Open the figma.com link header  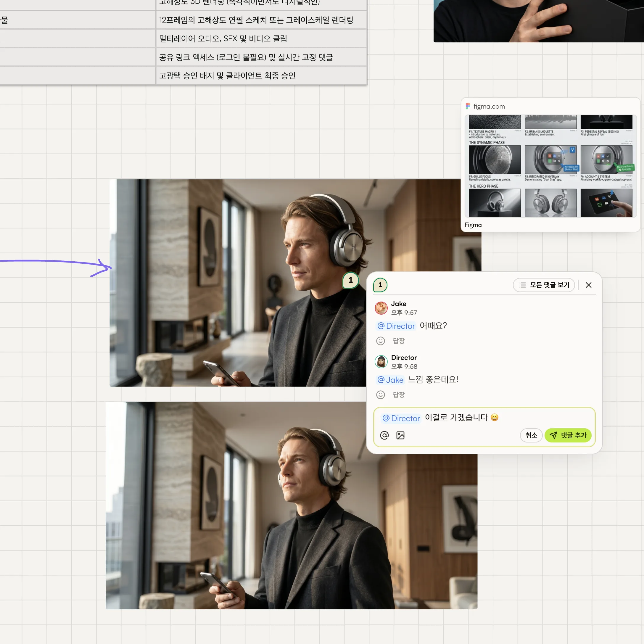(x=489, y=106)
